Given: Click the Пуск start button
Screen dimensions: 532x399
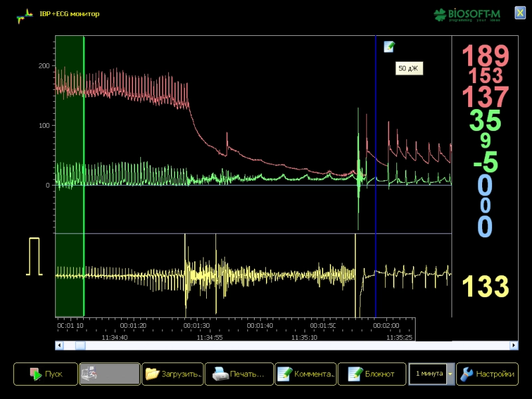Looking at the screenshot, I should 45,374.
